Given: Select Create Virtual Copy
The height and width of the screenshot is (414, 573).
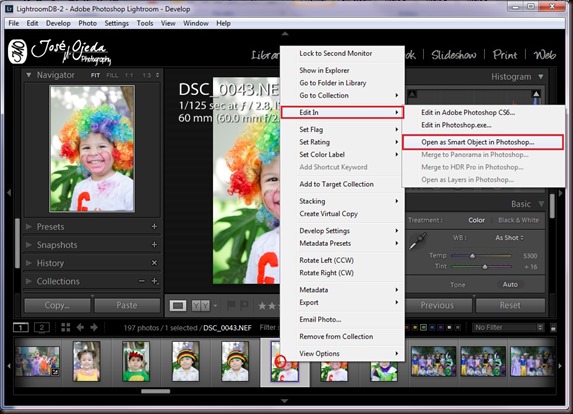Looking at the screenshot, I should point(328,214).
